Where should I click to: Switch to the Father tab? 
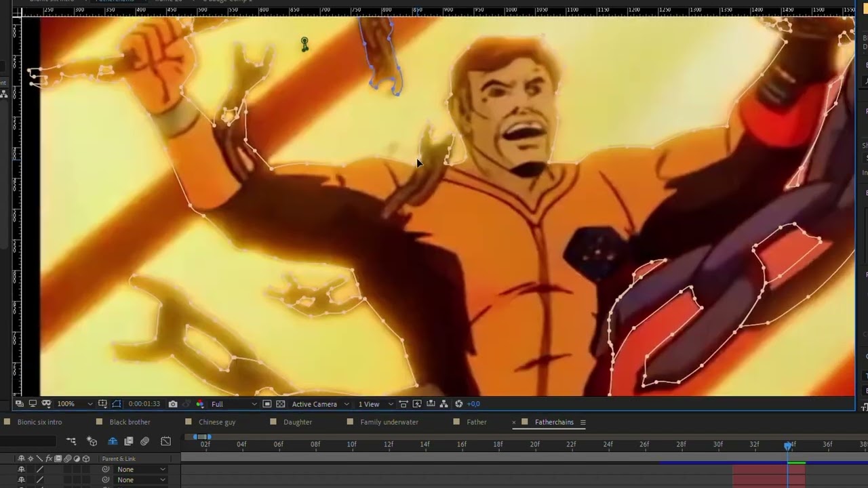(x=477, y=422)
